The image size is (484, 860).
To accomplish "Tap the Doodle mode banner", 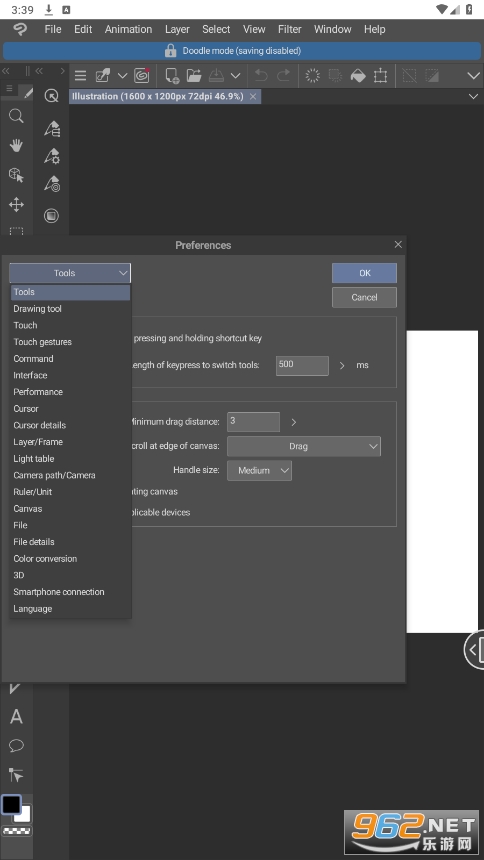I will [241, 50].
